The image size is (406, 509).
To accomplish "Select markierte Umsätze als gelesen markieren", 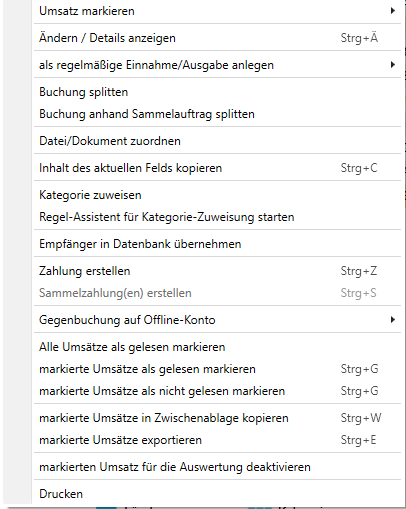I will (217, 369).
